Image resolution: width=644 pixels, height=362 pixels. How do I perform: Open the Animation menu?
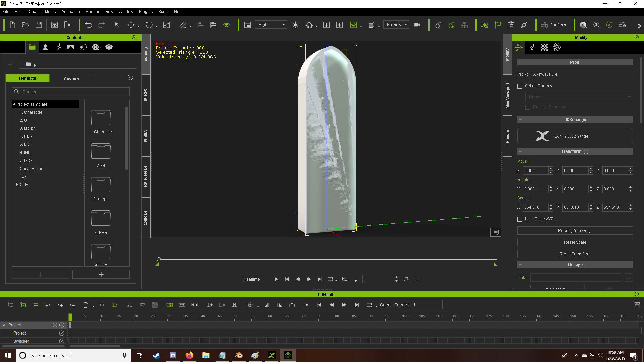coord(71,11)
